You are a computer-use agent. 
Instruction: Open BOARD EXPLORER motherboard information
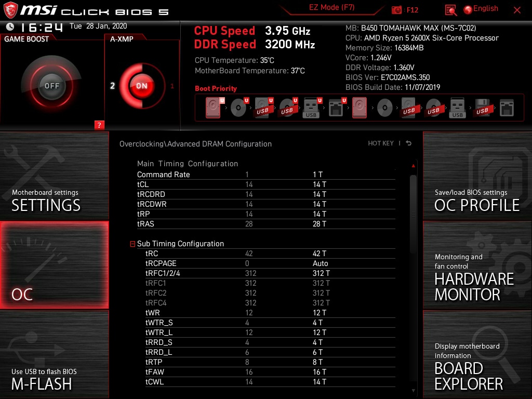[x=477, y=354]
